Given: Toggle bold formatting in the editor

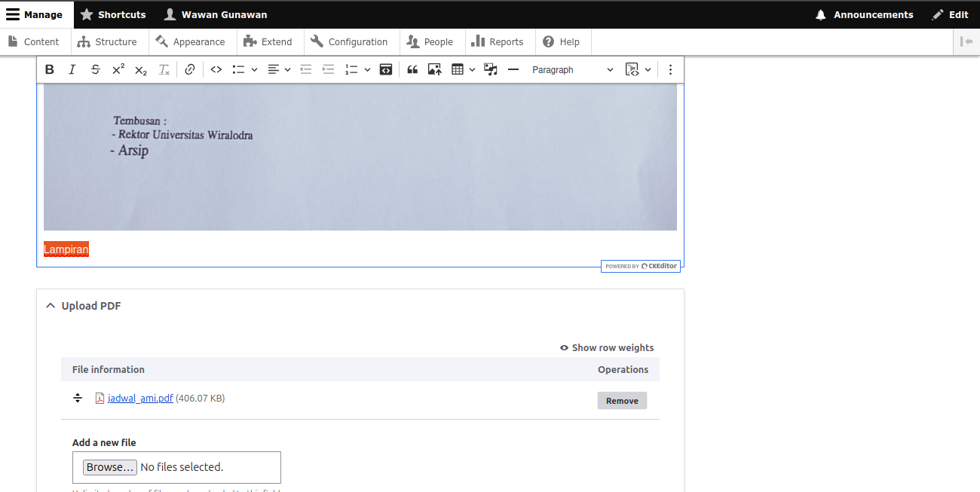Looking at the screenshot, I should [50, 69].
